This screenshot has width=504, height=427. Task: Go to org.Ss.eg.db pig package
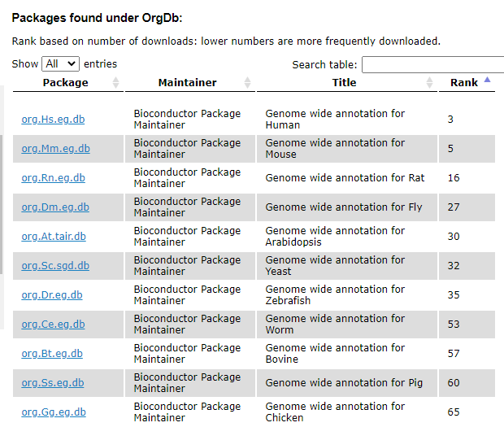coord(53,383)
